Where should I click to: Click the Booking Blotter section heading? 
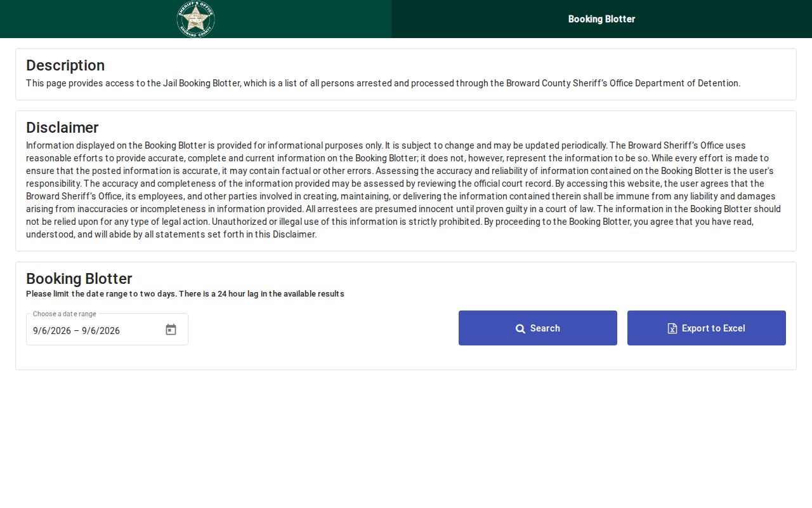pos(79,279)
